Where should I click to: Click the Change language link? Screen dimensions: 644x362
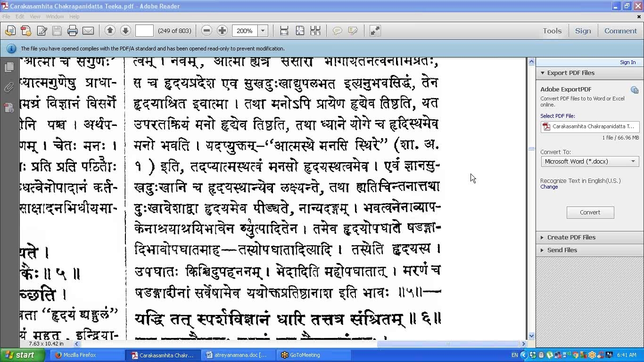tap(549, 187)
